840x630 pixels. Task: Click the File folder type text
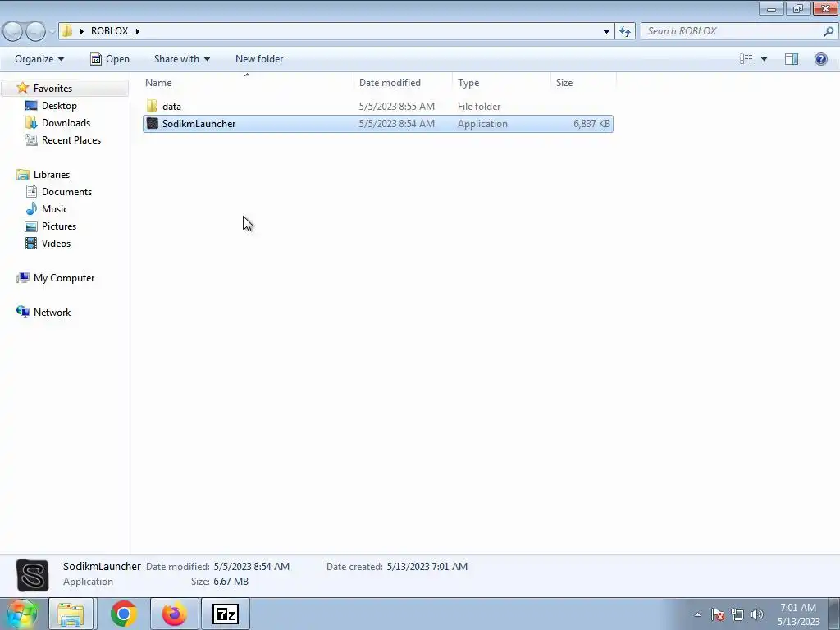point(479,106)
